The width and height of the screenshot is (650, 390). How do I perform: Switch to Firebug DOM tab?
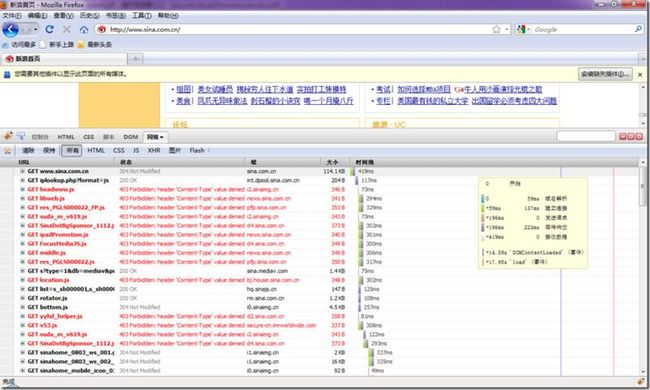tap(131, 137)
